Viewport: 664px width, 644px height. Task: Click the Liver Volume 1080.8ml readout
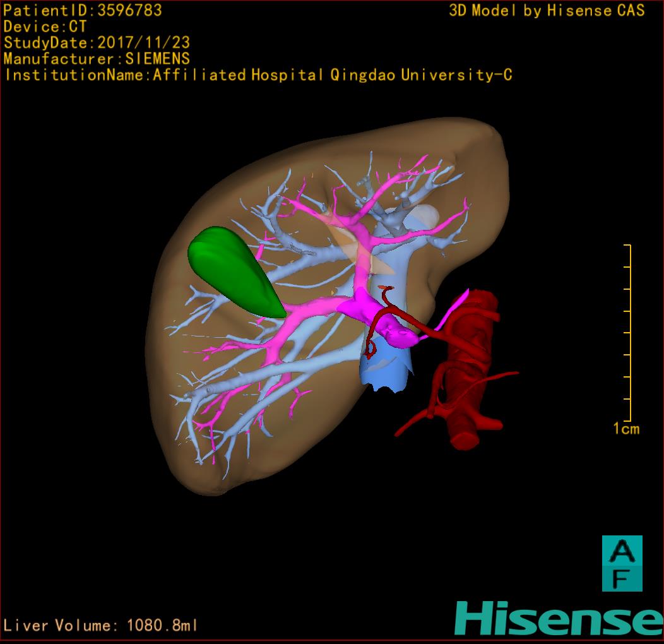point(101,626)
